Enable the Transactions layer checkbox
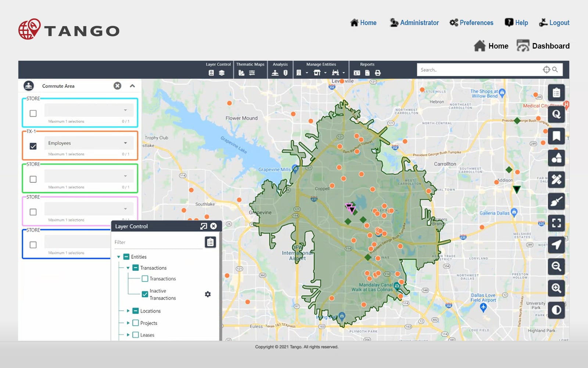 145,279
